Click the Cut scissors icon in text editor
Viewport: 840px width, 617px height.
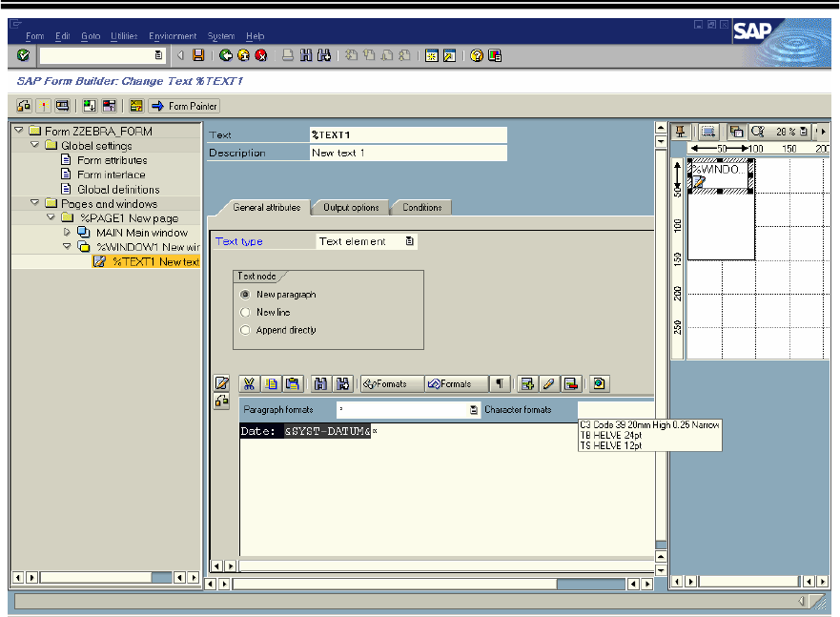coord(249,383)
